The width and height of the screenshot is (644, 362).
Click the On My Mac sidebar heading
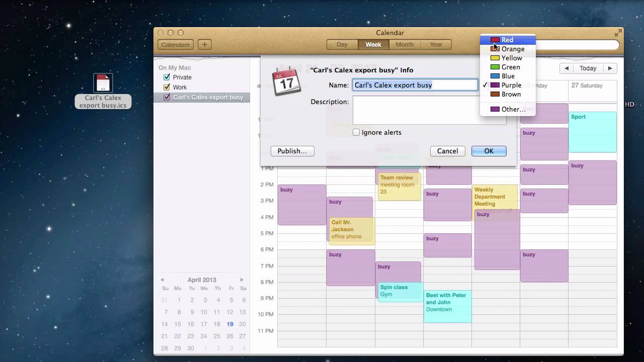pos(175,68)
